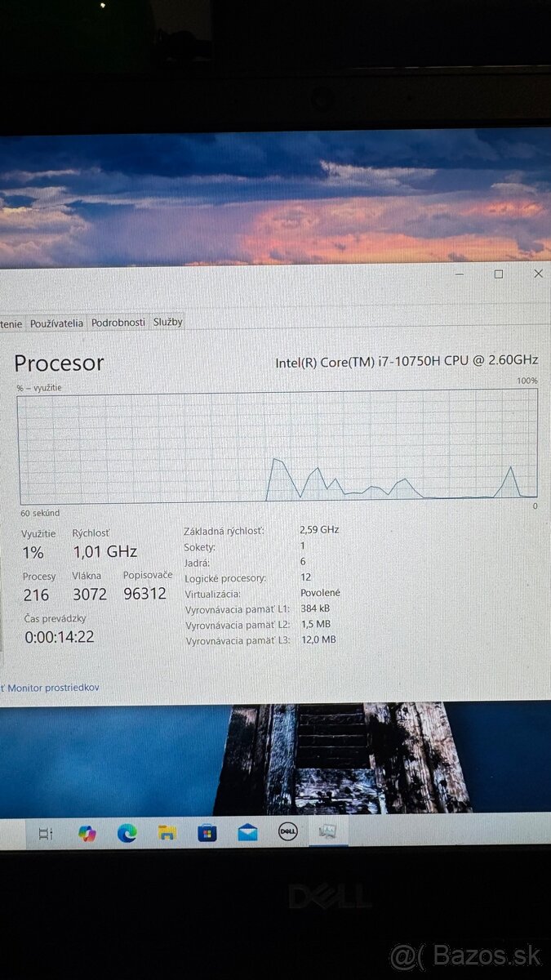551x980 pixels.
Task: Click the Jadrá label
Action: coord(197,563)
